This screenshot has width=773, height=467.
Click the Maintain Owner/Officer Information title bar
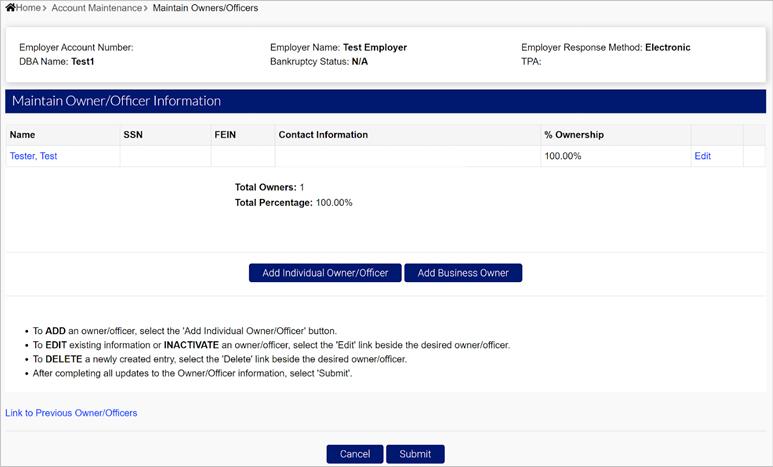coord(116,101)
